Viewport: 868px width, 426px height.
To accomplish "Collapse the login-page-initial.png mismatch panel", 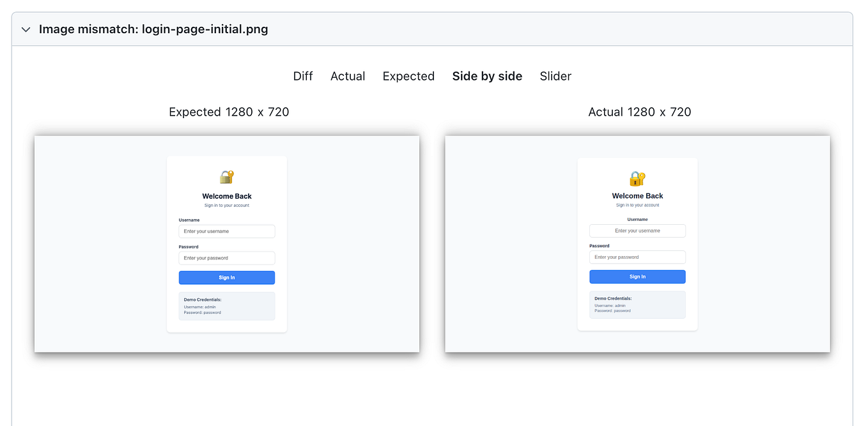I will pyautogui.click(x=25, y=29).
